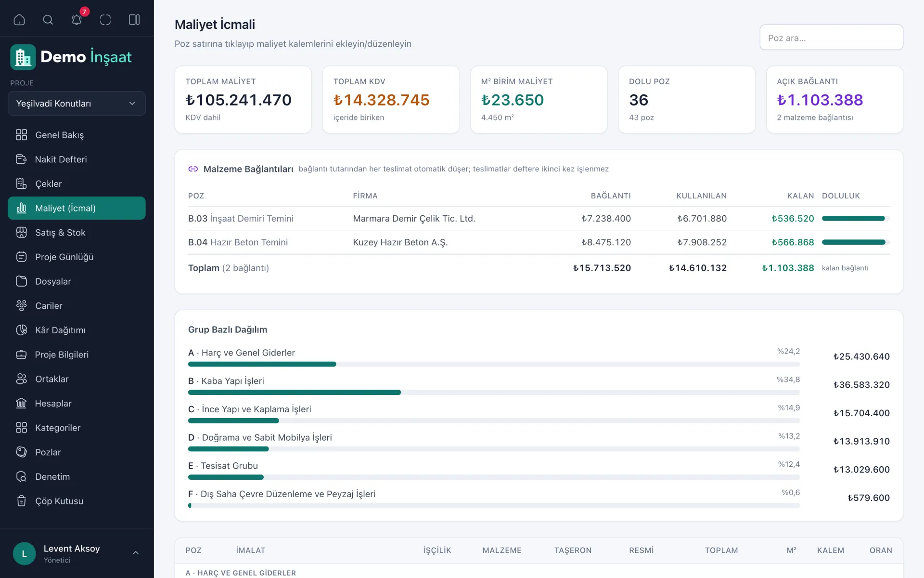Expand the Levent Aksoy user menu chevron
This screenshot has width=924, height=578.
tap(136, 553)
